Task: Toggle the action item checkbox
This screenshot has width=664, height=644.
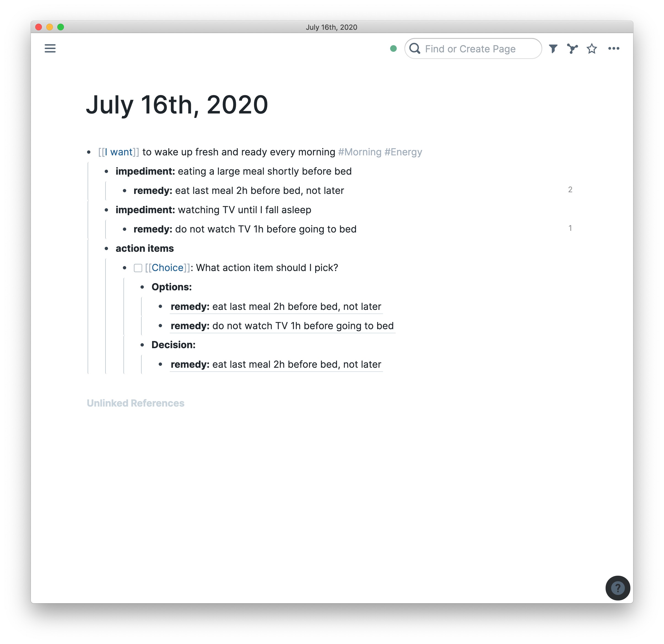Action: click(137, 268)
